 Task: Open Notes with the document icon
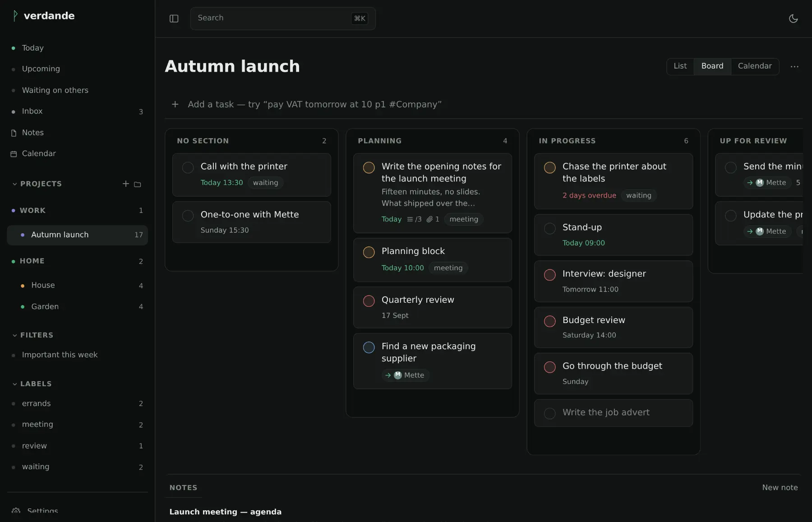pyautogui.click(x=14, y=133)
